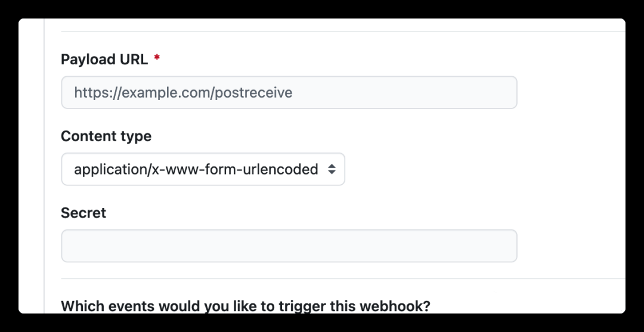
Task: Click the up-down arrows icon in Content type
Action: click(x=332, y=169)
